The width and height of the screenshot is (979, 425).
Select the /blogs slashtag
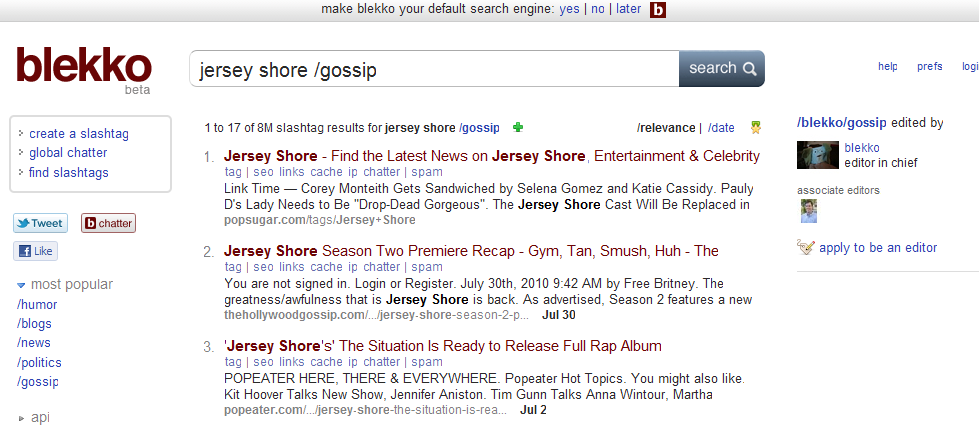pos(34,324)
